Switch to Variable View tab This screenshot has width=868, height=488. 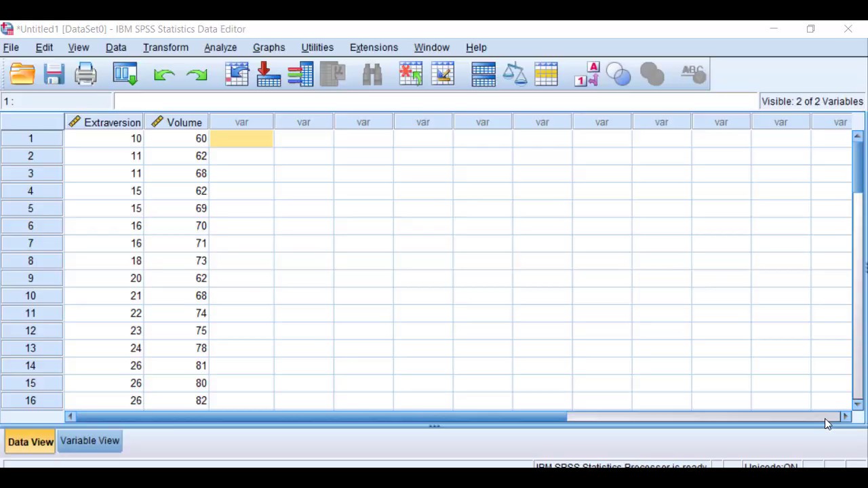pyautogui.click(x=90, y=441)
